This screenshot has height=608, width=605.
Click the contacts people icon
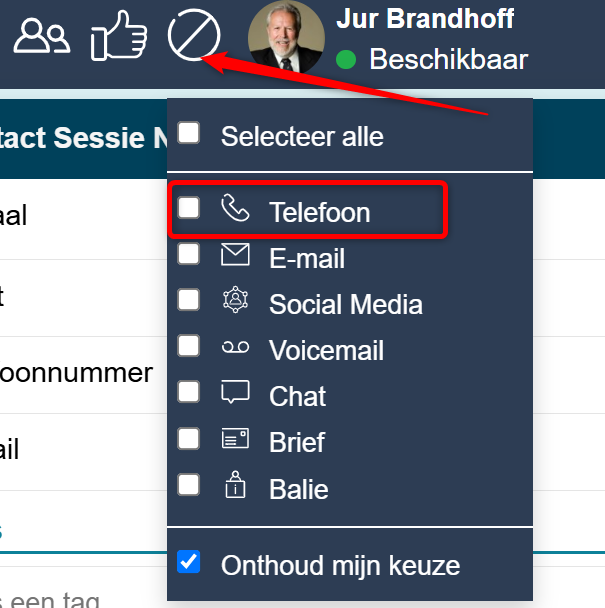tap(42, 36)
